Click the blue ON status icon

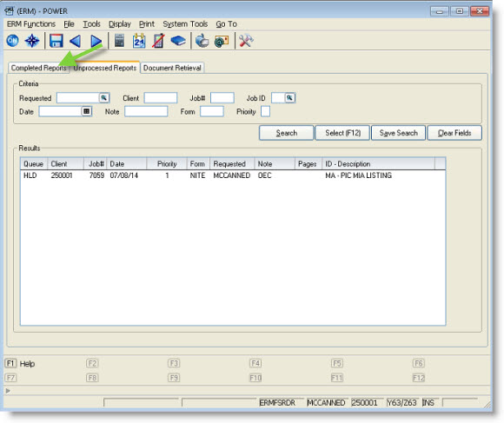tap(12, 41)
